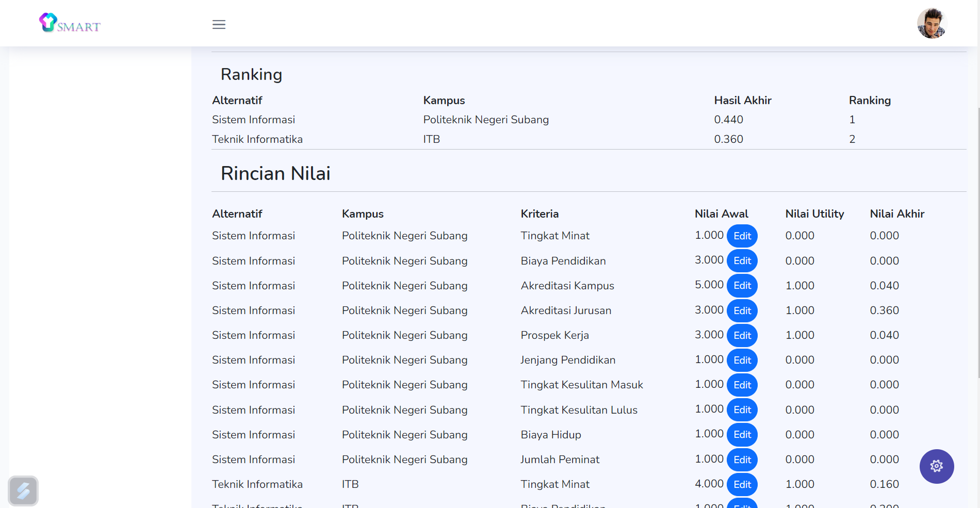
Task: Edit the Akreditasi Kampus value
Action: (x=742, y=286)
